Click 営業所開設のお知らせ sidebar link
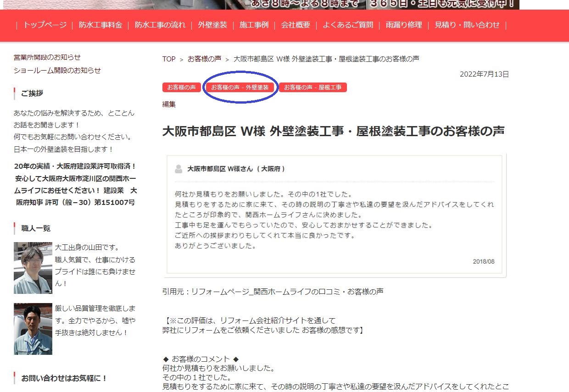Screen dimensions: 569x392 47,57
